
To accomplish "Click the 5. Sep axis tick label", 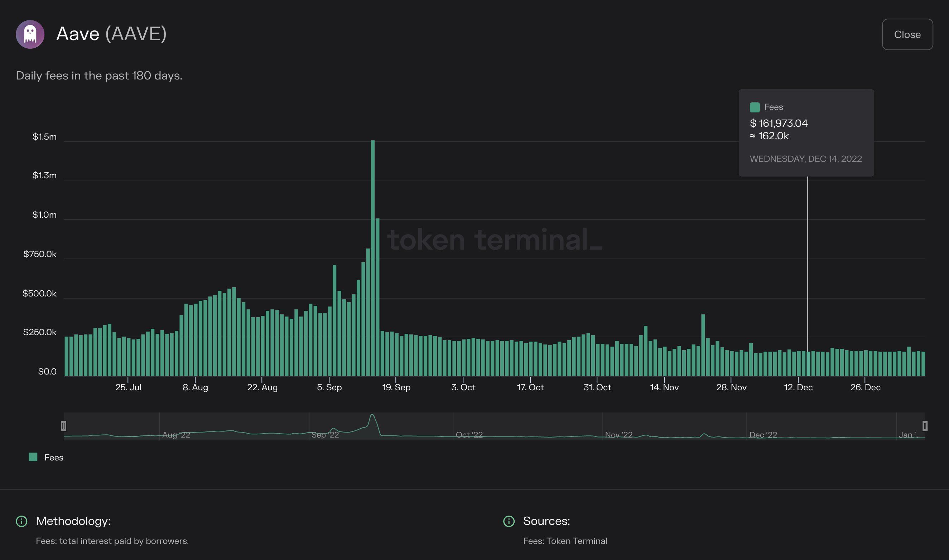I will point(329,387).
